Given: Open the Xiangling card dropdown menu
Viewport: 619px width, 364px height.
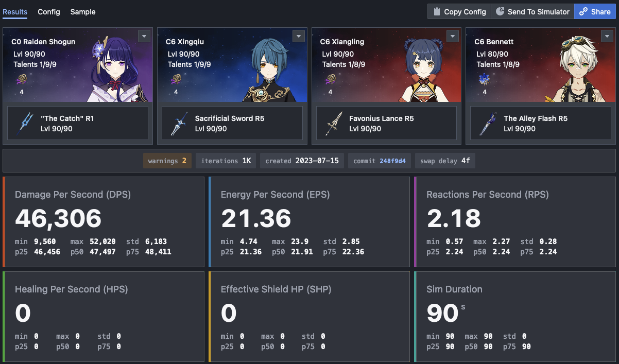Looking at the screenshot, I should tap(453, 36).
